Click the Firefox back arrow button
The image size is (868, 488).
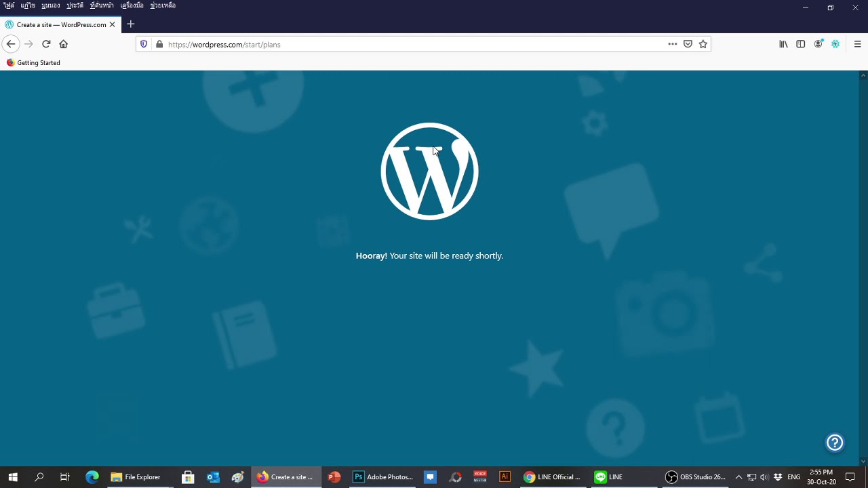tap(11, 44)
